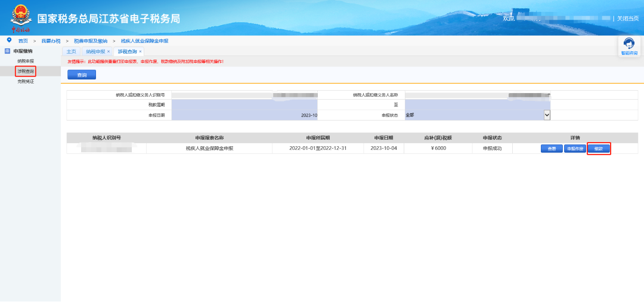Screen dimensions: 644x305
Task: Click the 申报缴纳 sidebar section icon
Action: (x=8, y=51)
